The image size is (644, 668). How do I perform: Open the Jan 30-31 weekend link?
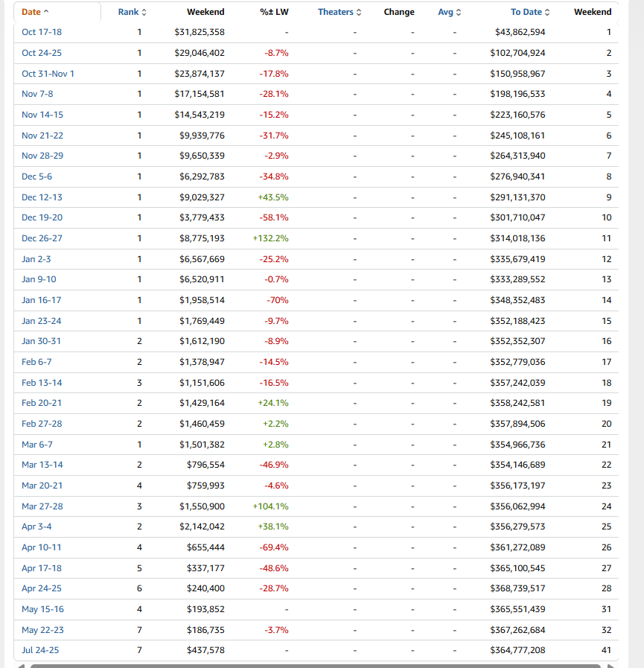41,341
